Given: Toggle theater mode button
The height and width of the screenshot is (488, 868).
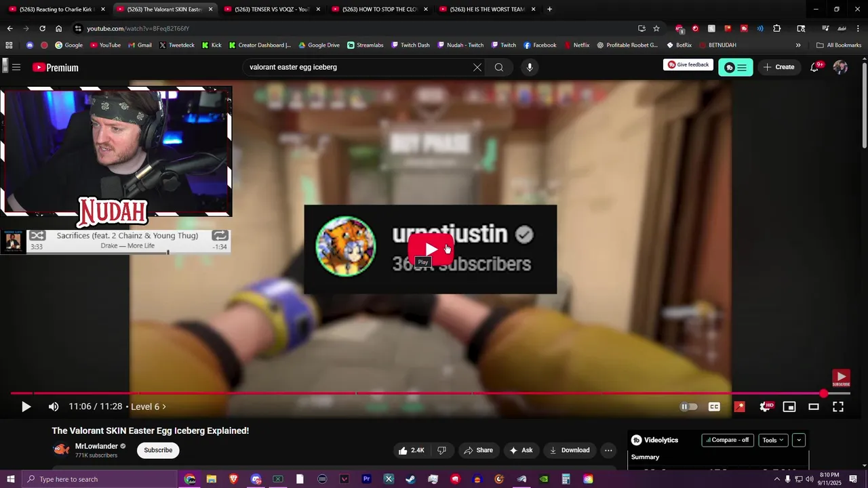Looking at the screenshot, I should pos(814,407).
